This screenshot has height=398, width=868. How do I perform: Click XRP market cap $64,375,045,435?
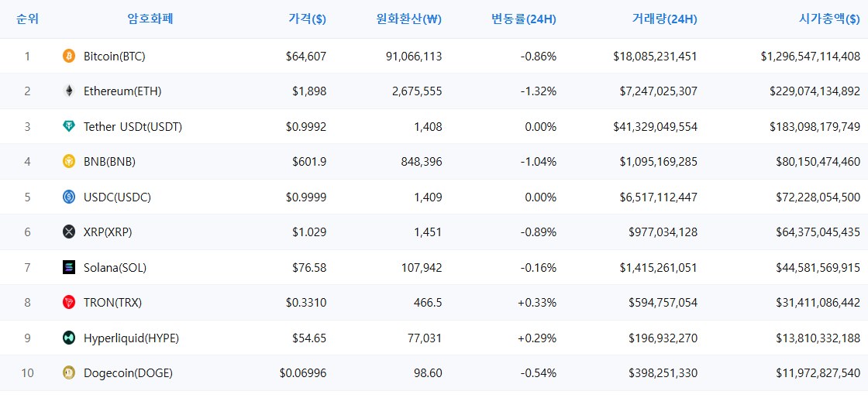818,232
